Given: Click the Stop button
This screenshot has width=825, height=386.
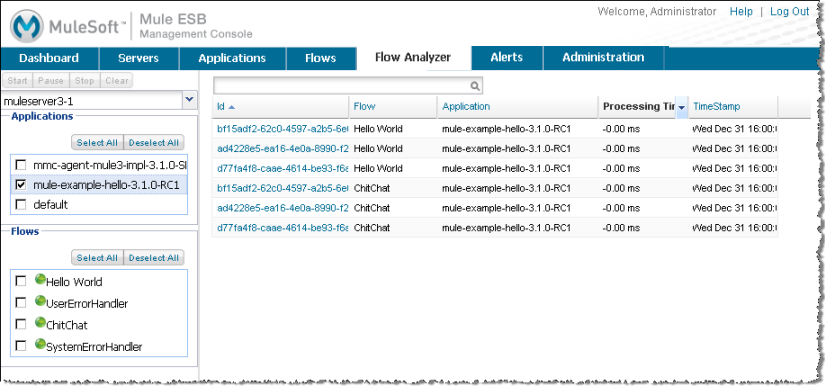Looking at the screenshot, I should (x=84, y=80).
